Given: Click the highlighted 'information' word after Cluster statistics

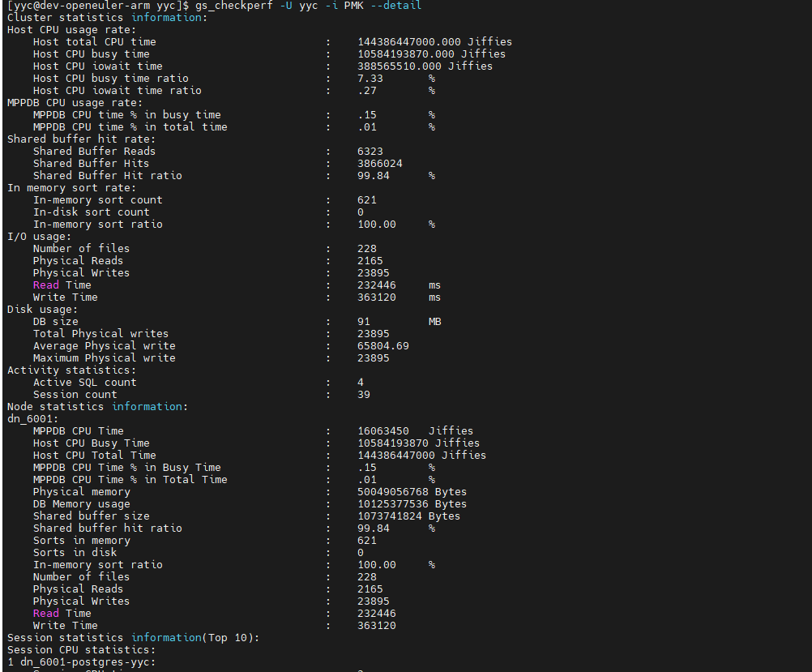Looking at the screenshot, I should (166, 18).
